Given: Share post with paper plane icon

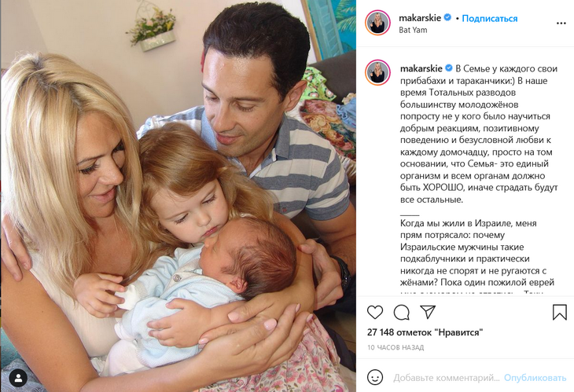Looking at the screenshot, I should coord(428,312).
